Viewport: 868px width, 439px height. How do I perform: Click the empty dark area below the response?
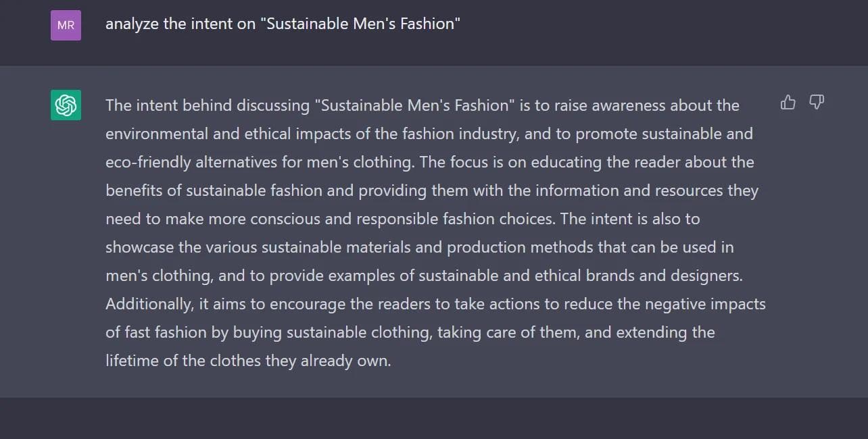tap(433, 419)
